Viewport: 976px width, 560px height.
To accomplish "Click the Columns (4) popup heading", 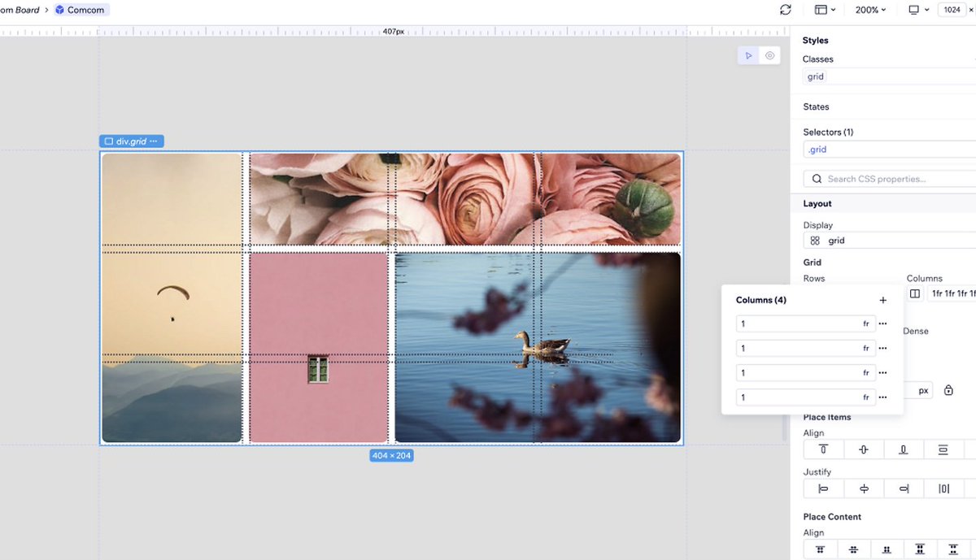I will [761, 300].
